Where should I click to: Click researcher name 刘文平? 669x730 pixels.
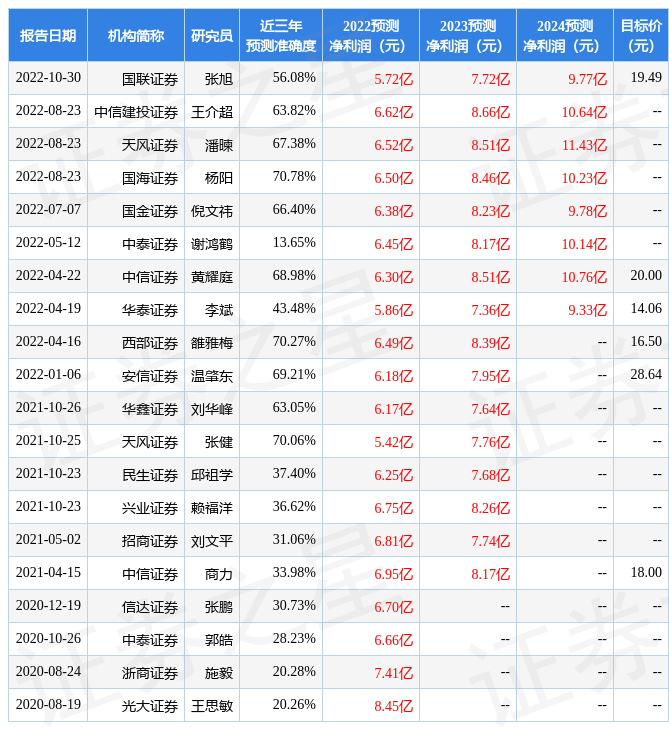(x=212, y=541)
